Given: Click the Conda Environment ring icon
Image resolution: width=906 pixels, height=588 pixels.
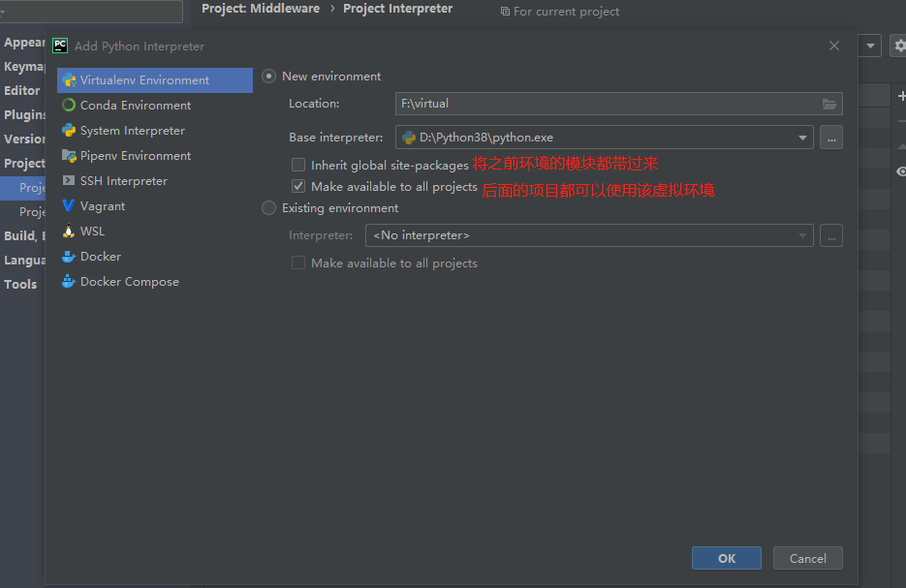Looking at the screenshot, I should coord(69,106).
